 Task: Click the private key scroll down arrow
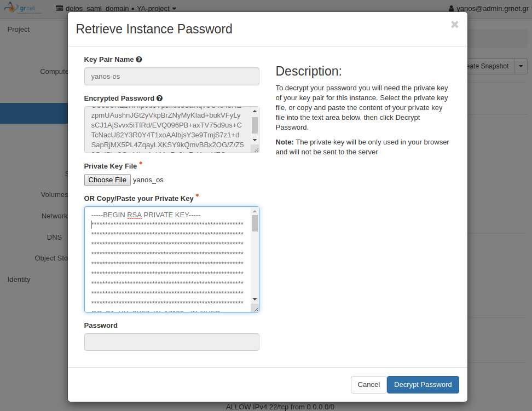point(255,299)
